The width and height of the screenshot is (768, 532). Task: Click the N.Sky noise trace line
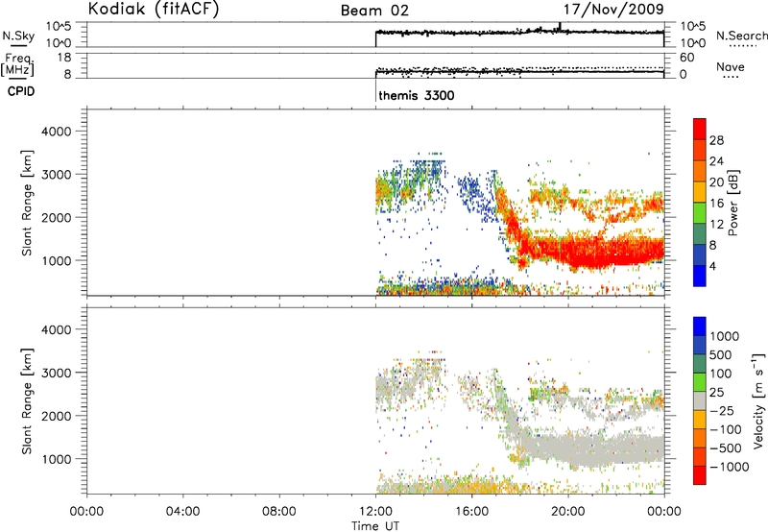519,33
